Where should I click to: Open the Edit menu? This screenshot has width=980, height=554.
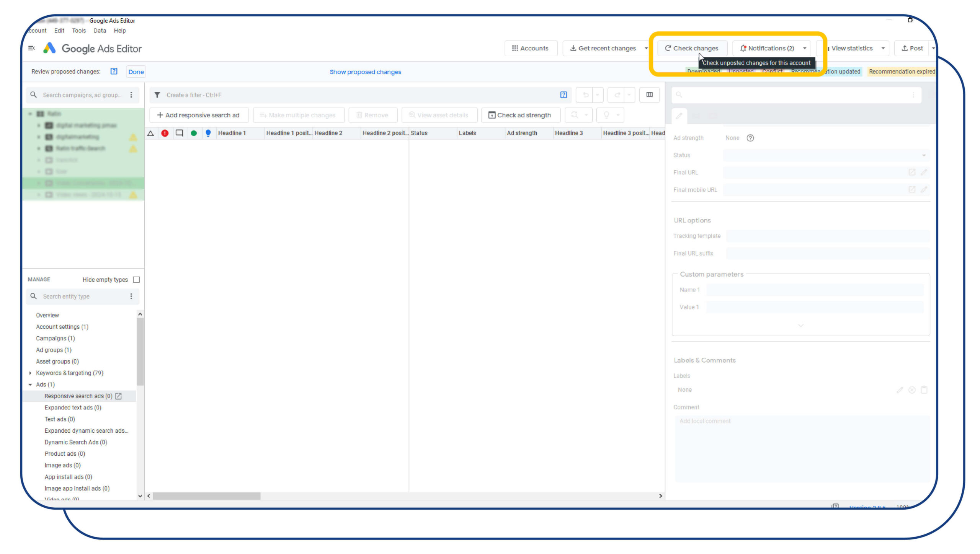coord(59,31)
